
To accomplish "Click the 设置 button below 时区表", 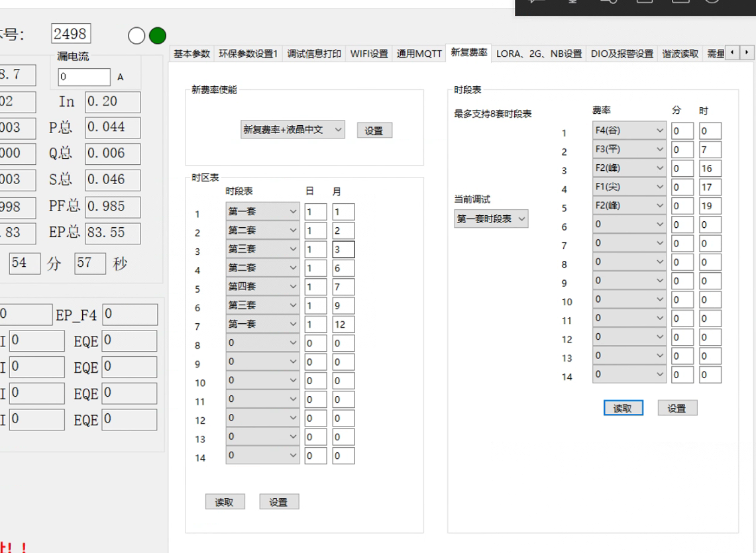I will point(278,501).
